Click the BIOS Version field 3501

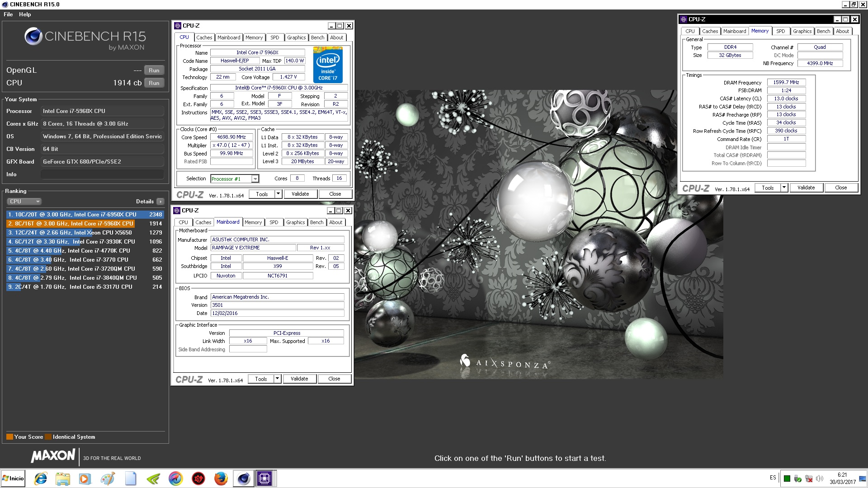278,305
